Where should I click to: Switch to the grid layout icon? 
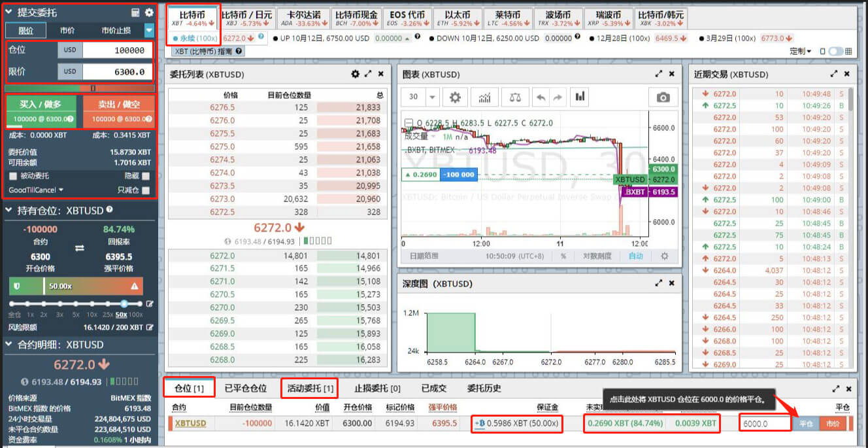(848, 51)
